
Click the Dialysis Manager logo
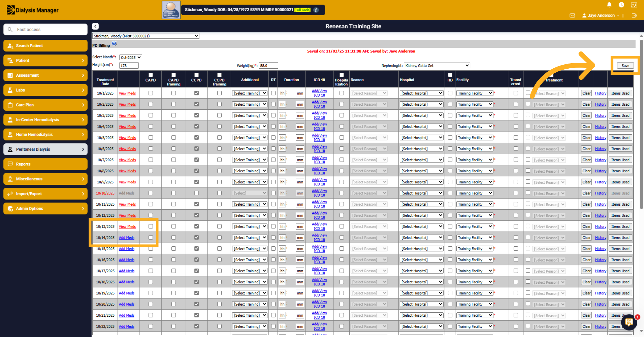pos(32,10)
